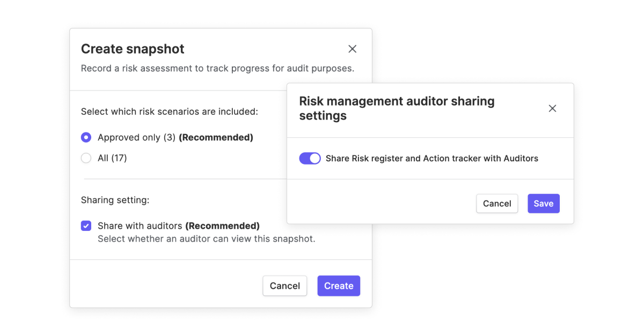
Task: Uncheck the Share with auditors checkbox
Action: coord(86,226)
